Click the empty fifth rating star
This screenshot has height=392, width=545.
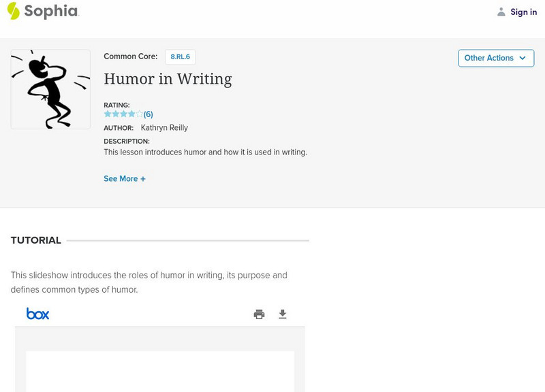(140, 114)
